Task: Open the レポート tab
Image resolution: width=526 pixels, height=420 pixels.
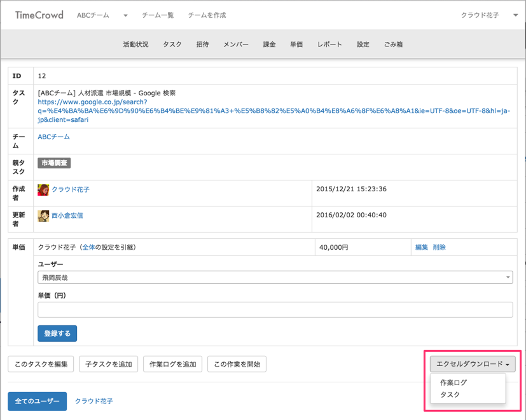Action: point(329,44)
